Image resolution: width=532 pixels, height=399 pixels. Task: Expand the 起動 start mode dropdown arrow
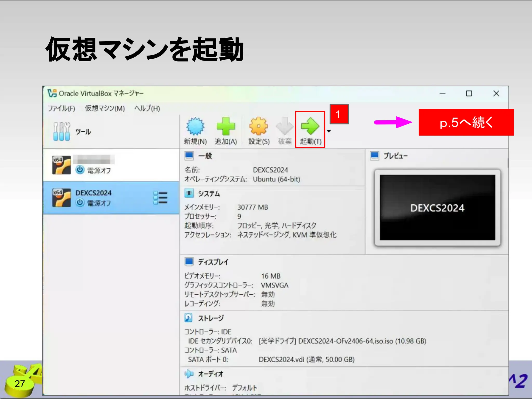tap(329, 131)
